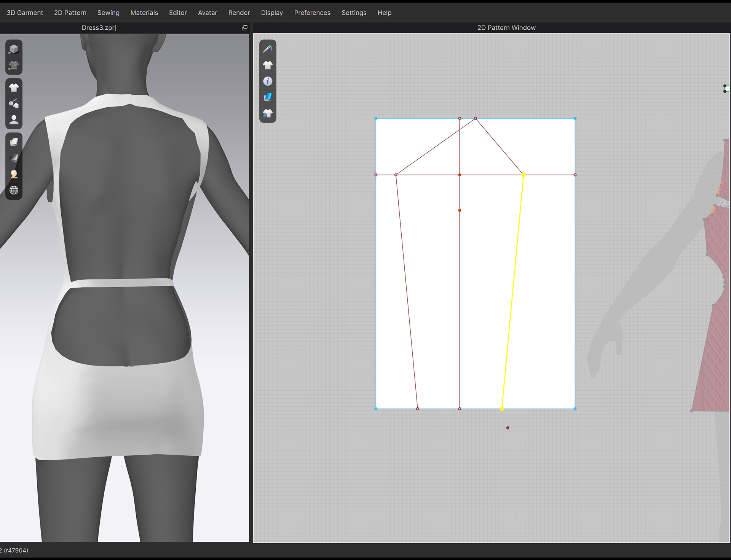The width and height of the screenshot is (731, 560).
Task: Open the Preferences menu
Action: pos(312,12)
